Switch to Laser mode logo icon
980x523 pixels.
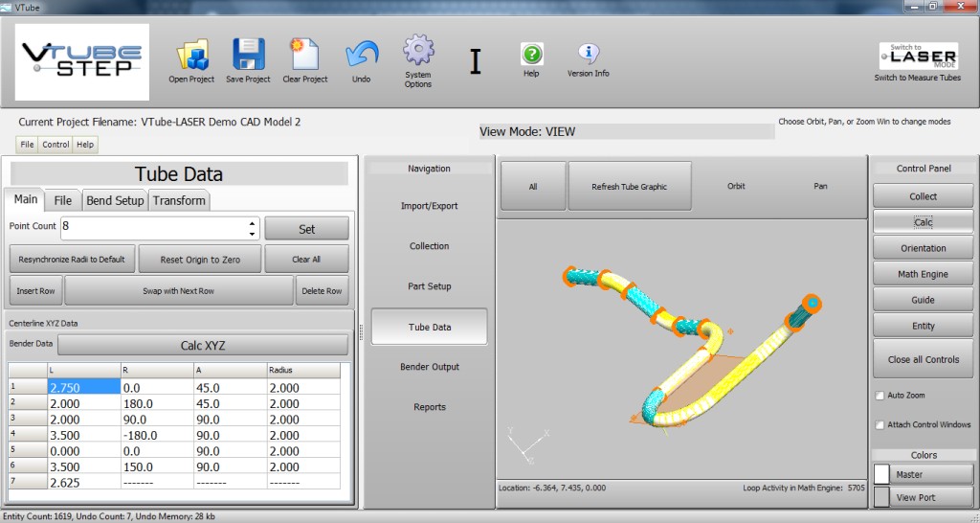pos(917,55)
